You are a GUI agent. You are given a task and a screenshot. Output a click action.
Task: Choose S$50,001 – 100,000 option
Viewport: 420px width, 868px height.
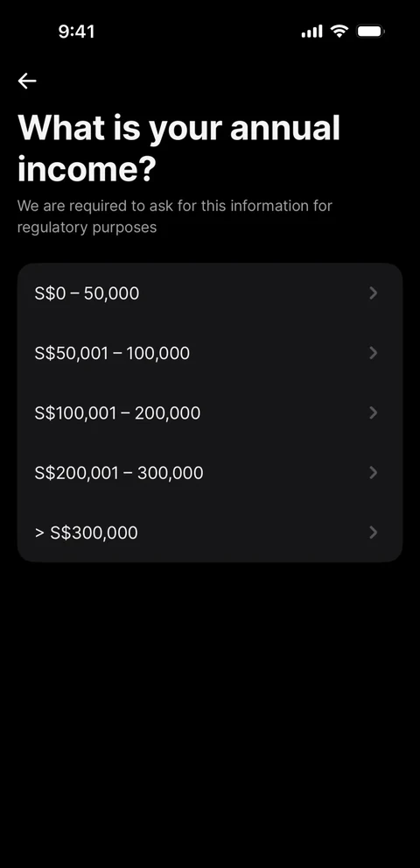point(210,353)
